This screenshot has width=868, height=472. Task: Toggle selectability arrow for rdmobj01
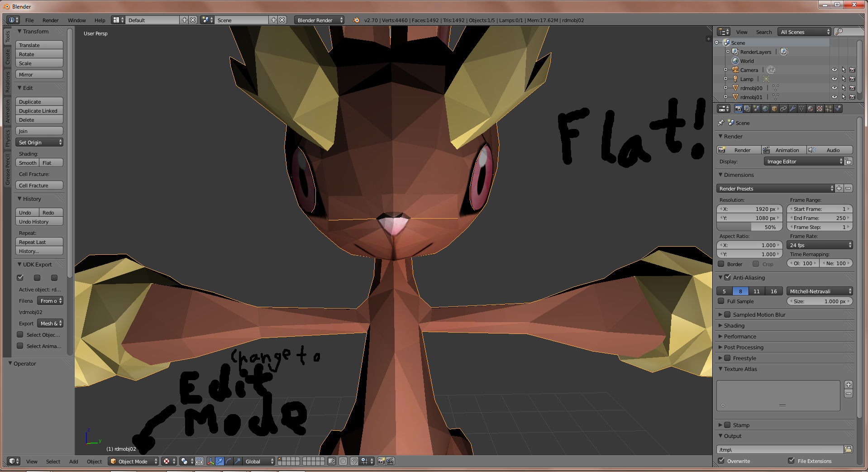tap(844, 97)
